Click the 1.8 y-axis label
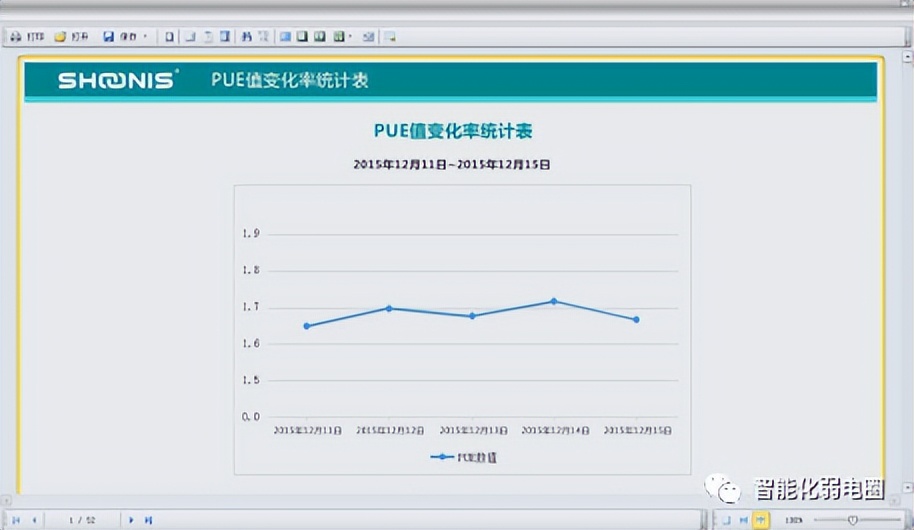This screenshot has height=530, width=914. pyautogui.click(x=251, y=271)
